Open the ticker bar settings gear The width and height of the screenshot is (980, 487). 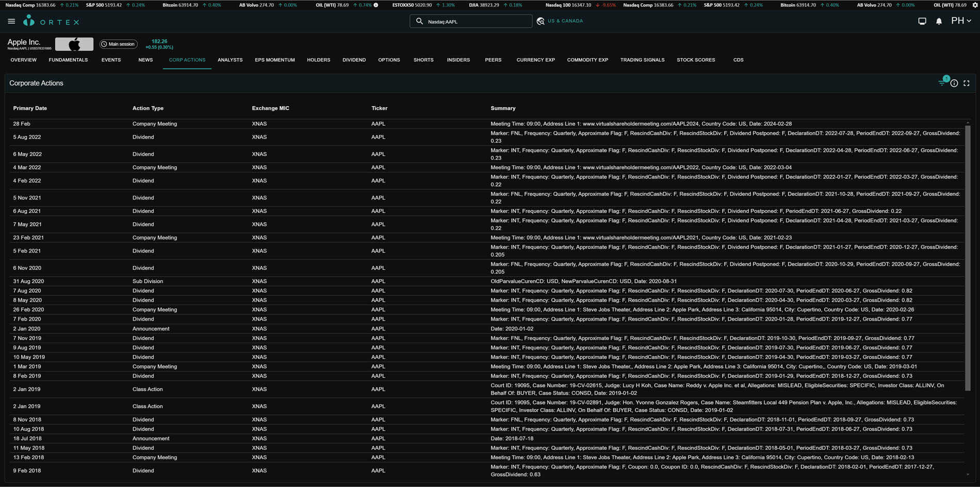tap(974, 5)
